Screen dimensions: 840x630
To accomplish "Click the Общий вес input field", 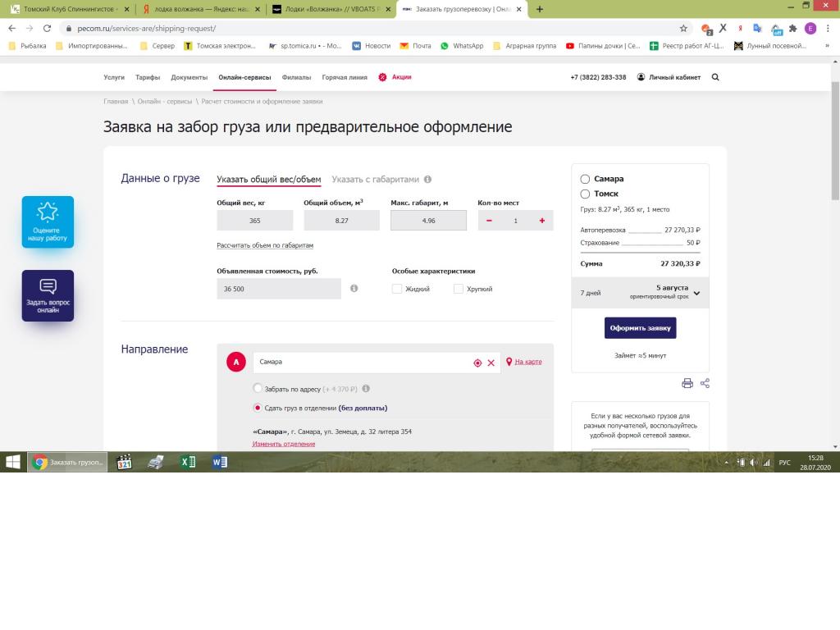I will click(x=254, y=221).
